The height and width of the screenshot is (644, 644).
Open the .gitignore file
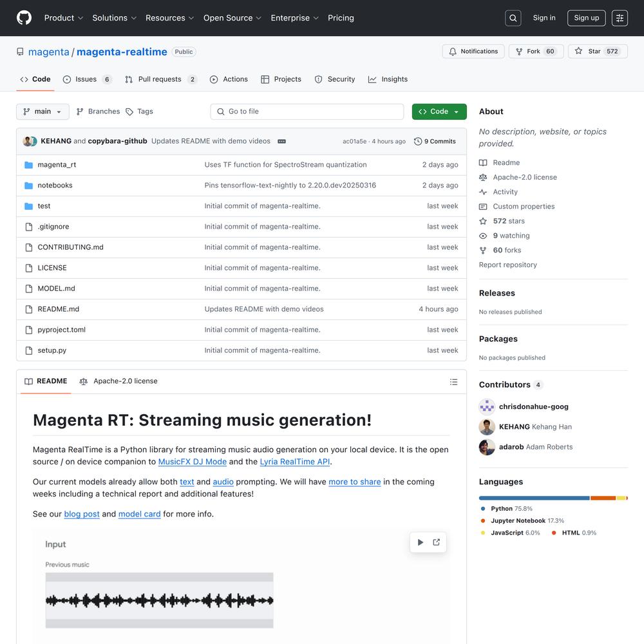click(x=53, y=226)
